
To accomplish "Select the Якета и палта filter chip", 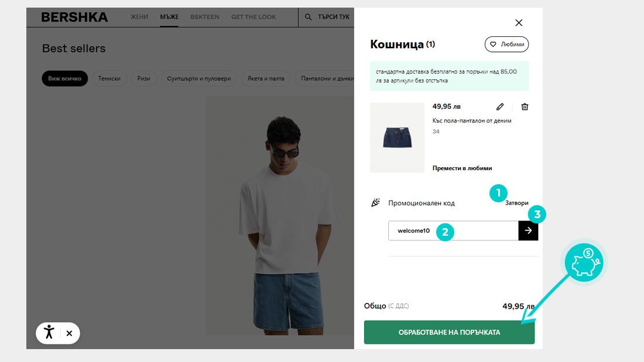I will coord(266,78).
